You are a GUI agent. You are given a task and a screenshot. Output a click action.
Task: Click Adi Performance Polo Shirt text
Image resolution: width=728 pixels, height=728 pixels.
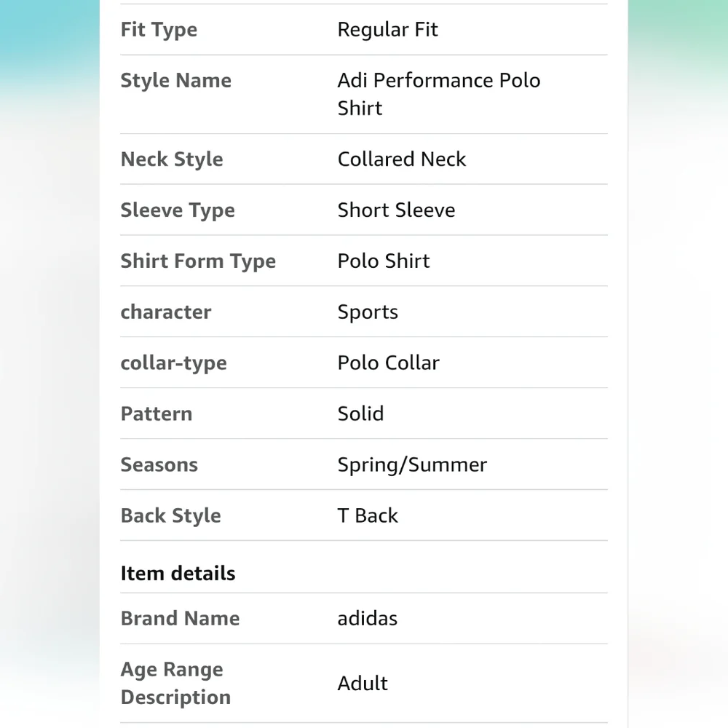click(x=439, y=94)
